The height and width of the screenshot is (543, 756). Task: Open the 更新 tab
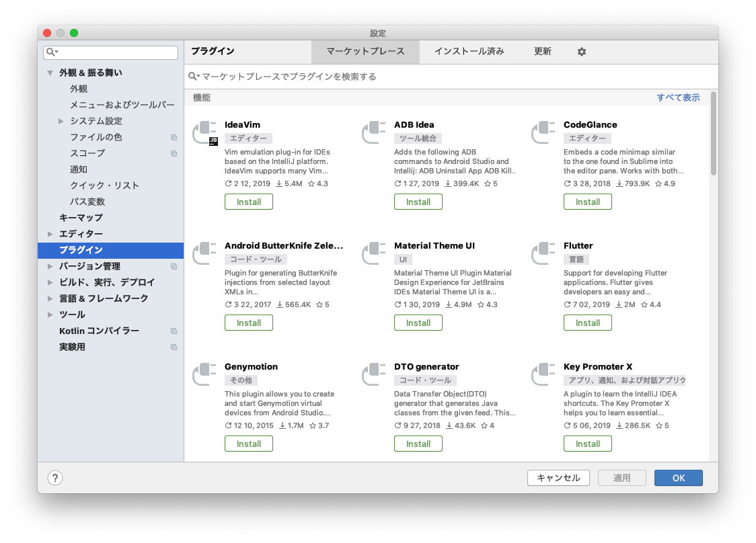point(543,51)
